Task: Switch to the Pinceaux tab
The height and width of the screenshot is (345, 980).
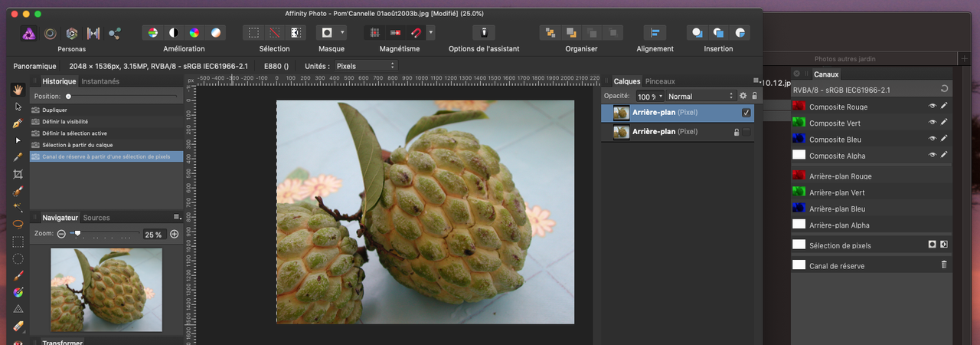Action: (660, 81)
